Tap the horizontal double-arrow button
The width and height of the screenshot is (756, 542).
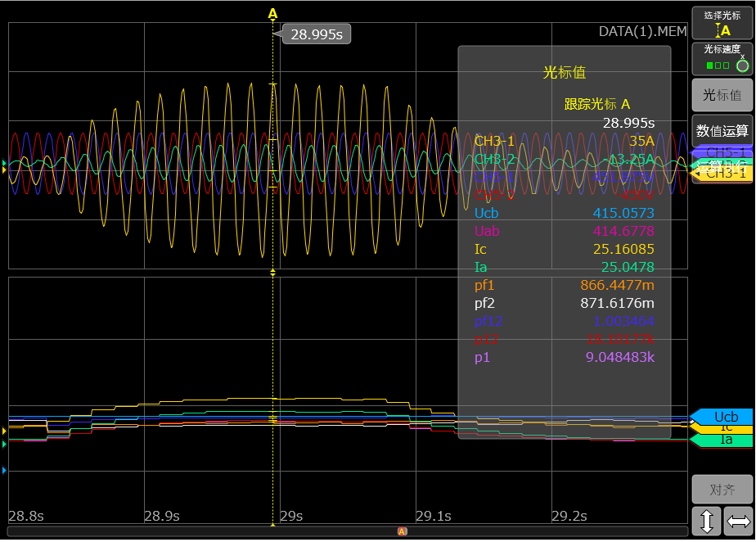[x=738, y=521]
